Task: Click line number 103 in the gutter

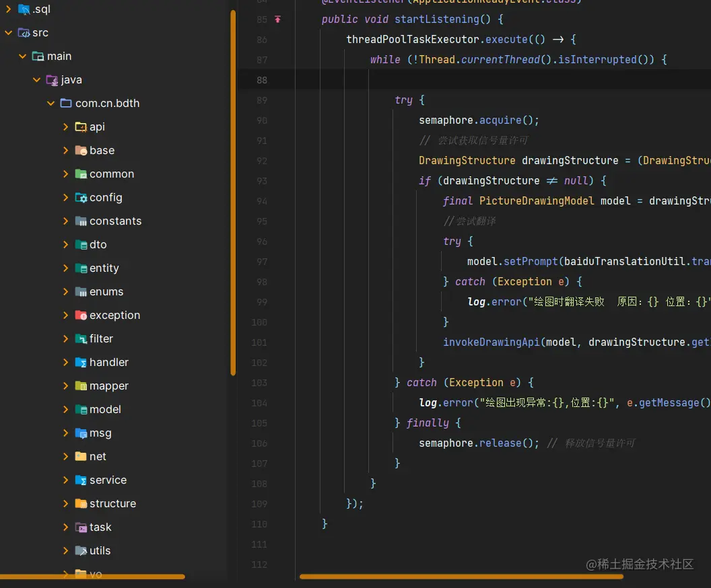Action: (x=259, y=383)
